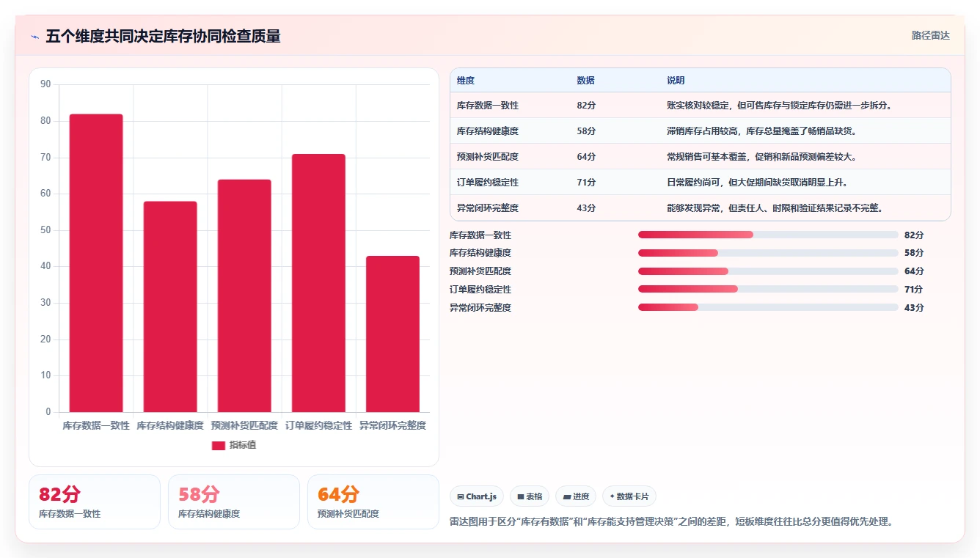
Task: Toggle the 指标值 legend swatch in chart
Action: pyautogui.click(x=219, y=445)
